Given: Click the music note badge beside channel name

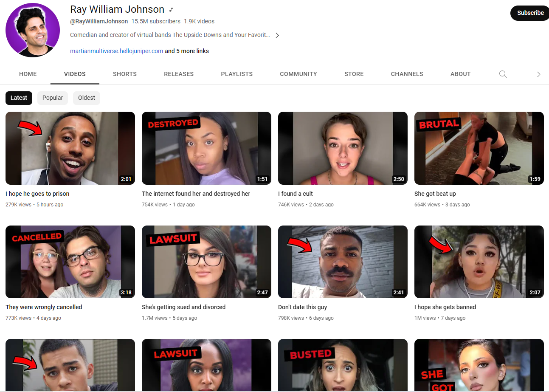Looking at the screenshot, I should (x=171, y=10).
